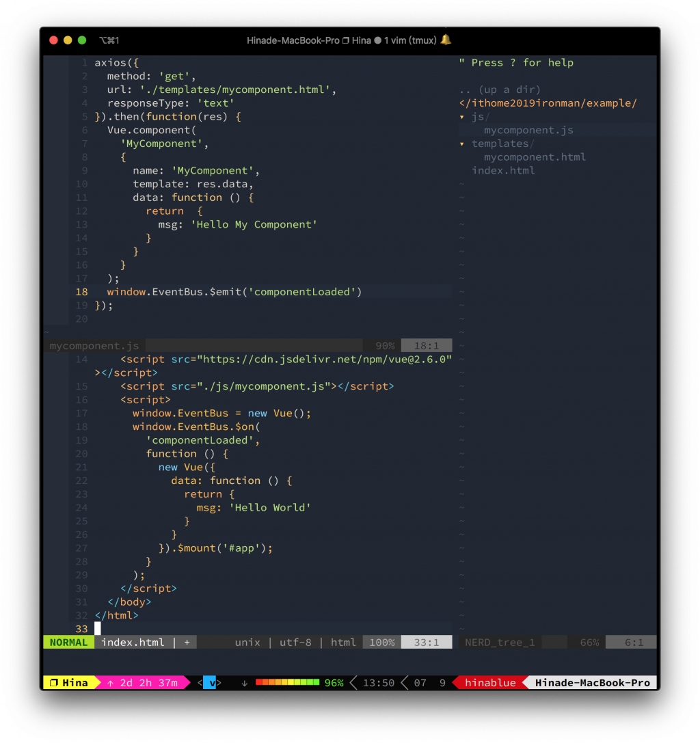The image size is (700, 743).
Task: Click the 90% indicator in top statusline
Action: click(x=385, y=346)
